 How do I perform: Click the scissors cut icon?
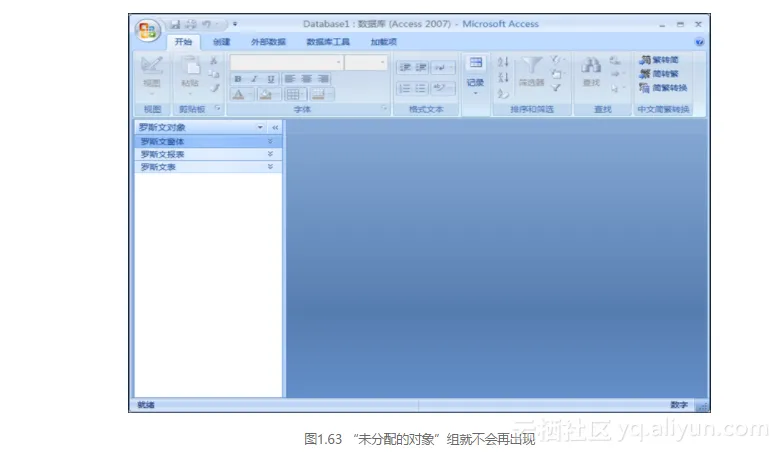(214, 60)
